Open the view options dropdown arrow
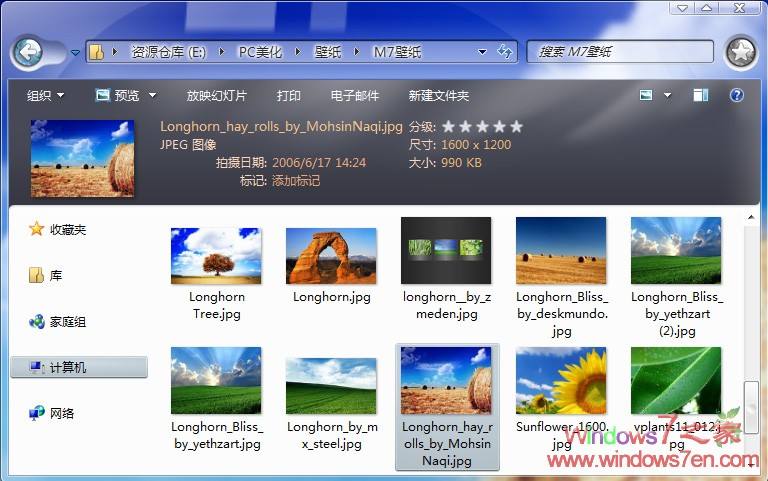Screen dimensions: 768x481 tap(668, 96)
